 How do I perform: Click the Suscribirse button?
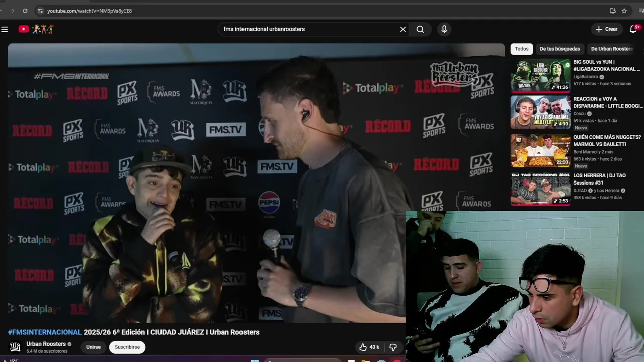(x=127, y=347)
